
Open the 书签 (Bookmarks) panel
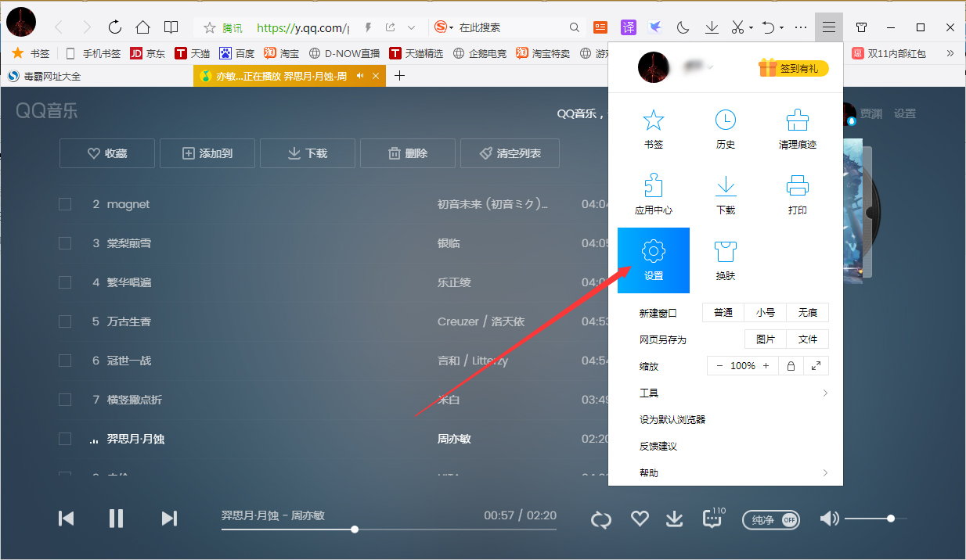pos(654,127)
